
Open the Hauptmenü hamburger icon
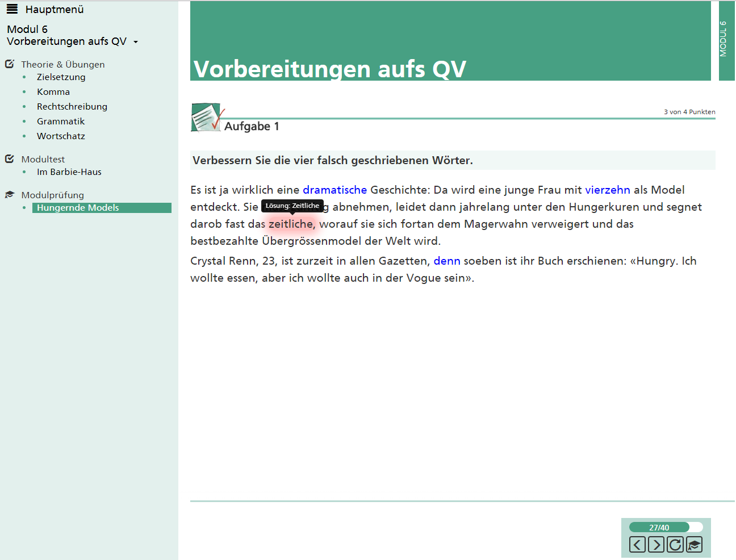pos(12,9)
